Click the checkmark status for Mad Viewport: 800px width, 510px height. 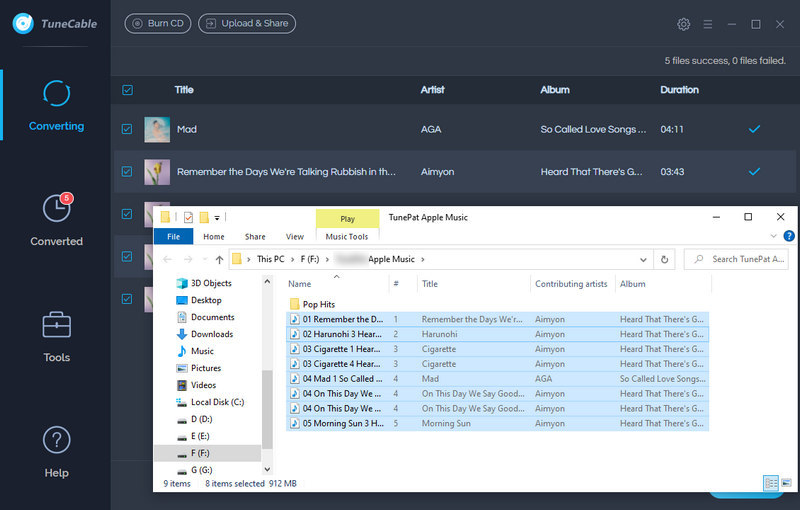coord(754,129)
